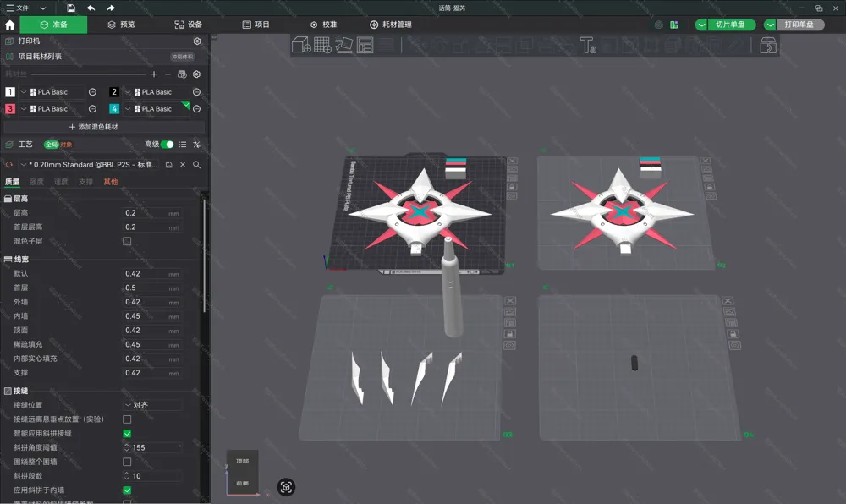Switch to the 其他 settings tab
This screenshot has width=846, height=504.
111,182
